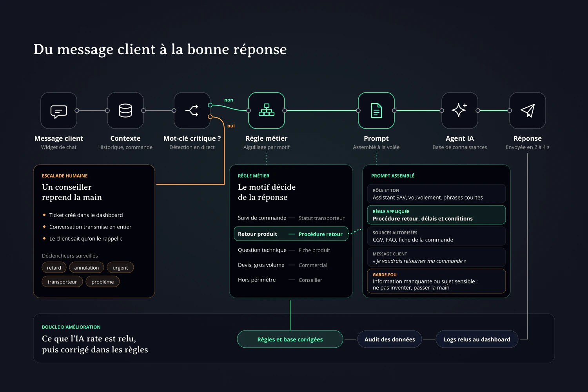The image size is (588, 392).
Task: Click the Agent IA sparkle icon
Action: click(x=460, y=111)
